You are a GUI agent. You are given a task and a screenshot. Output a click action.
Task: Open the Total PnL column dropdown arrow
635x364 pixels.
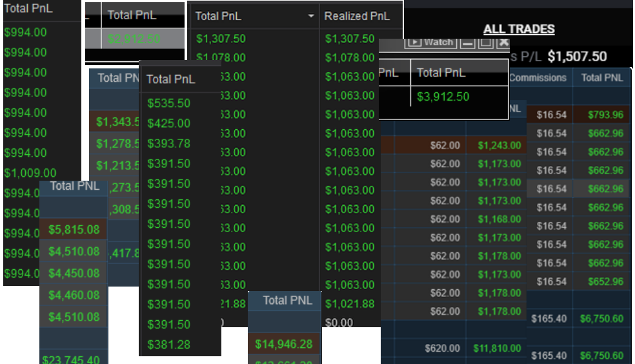point(312,16)
